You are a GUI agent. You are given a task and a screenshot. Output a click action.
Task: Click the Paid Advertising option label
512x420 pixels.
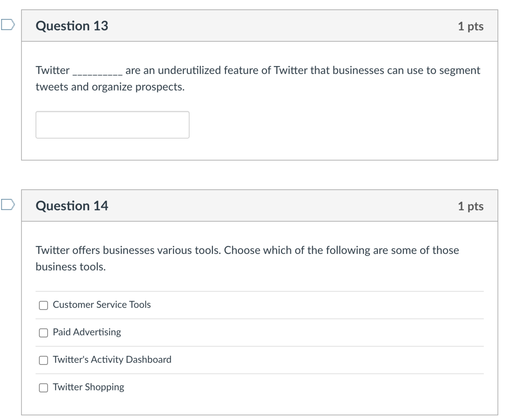click(87, 332)
